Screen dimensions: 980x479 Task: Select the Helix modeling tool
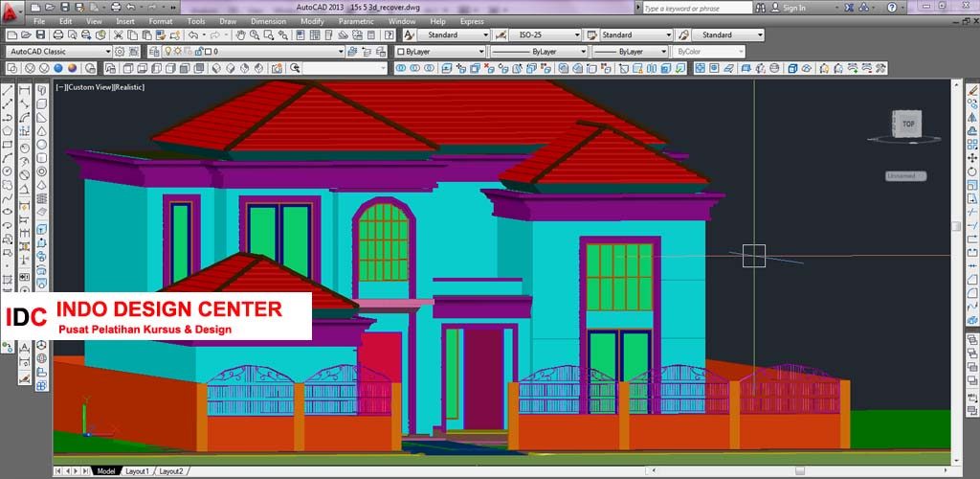point(41,198)
